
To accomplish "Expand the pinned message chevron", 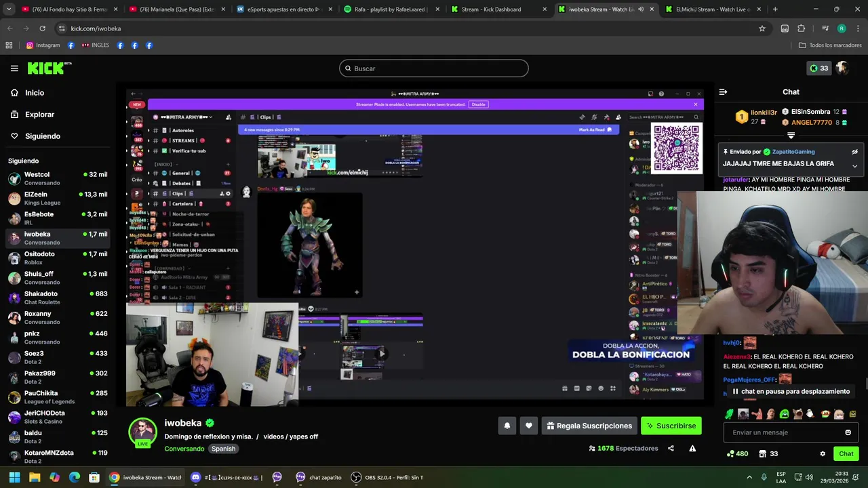I will click(x=854, y=166).
